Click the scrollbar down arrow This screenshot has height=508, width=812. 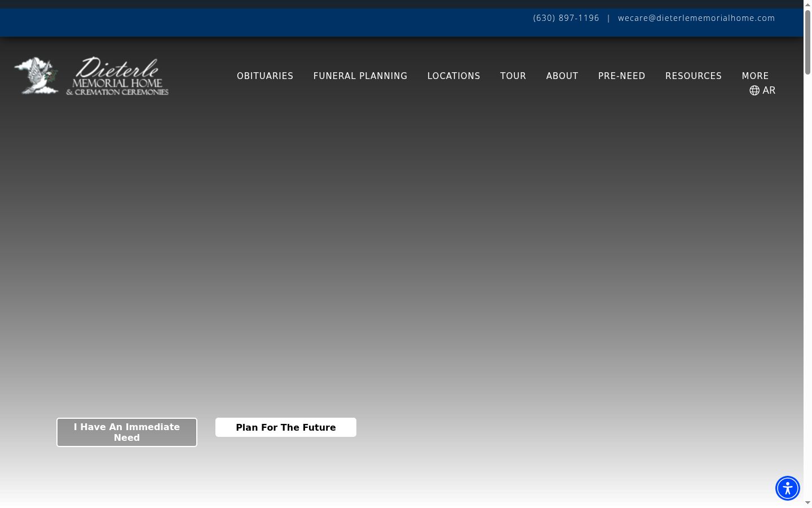coord(807,502)
